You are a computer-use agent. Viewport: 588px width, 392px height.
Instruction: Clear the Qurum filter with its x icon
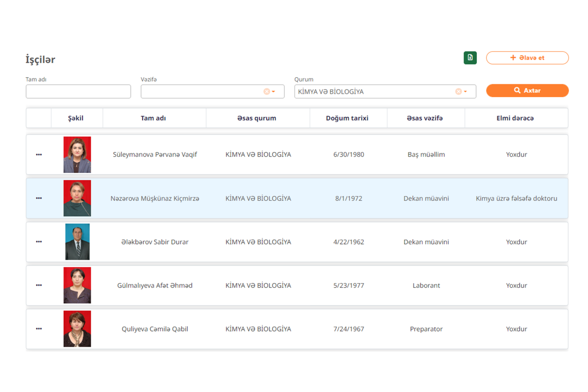click(x=458, y=91)
